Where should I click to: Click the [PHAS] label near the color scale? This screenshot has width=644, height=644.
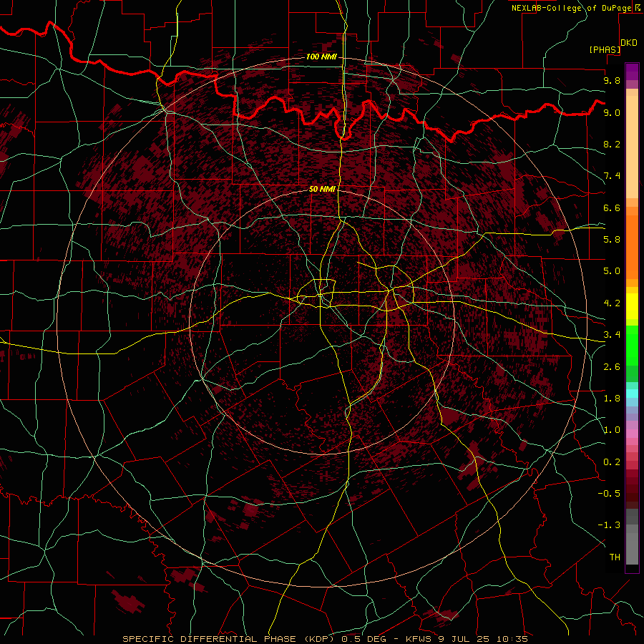click(605, 49)
